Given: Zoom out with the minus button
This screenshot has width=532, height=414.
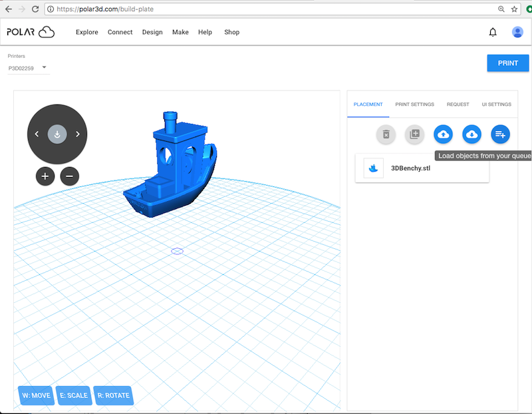Looking at the screenshot, I should 70,176.
